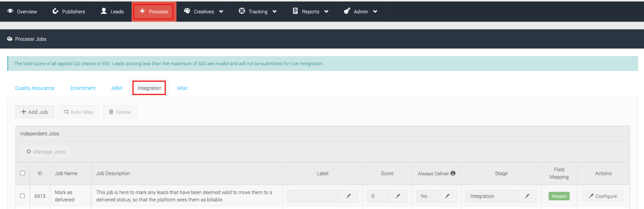
Task: Tick the select-all checkbox in table header
Action: (x=22, y=173)
